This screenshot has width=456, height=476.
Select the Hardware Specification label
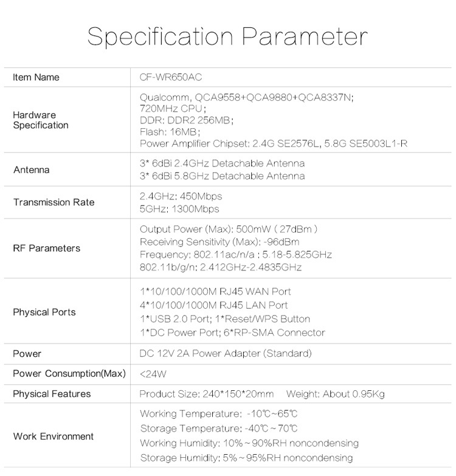click(41, 120)
